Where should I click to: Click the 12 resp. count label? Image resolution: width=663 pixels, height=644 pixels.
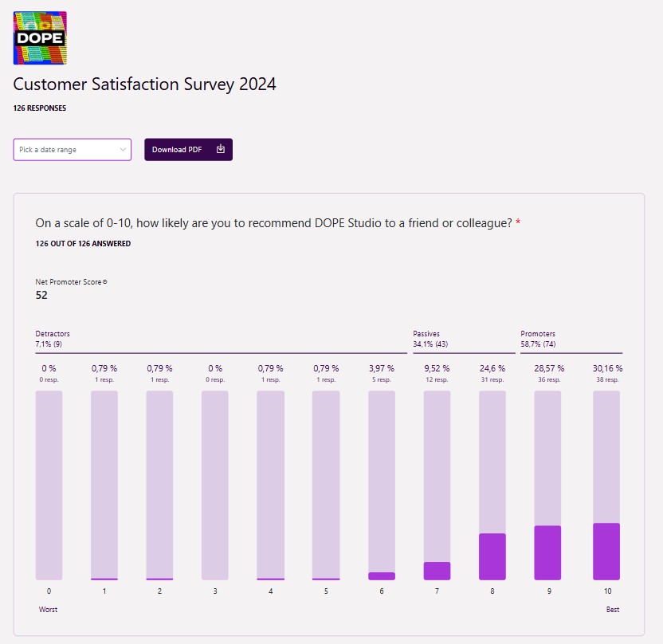point(437,379)
